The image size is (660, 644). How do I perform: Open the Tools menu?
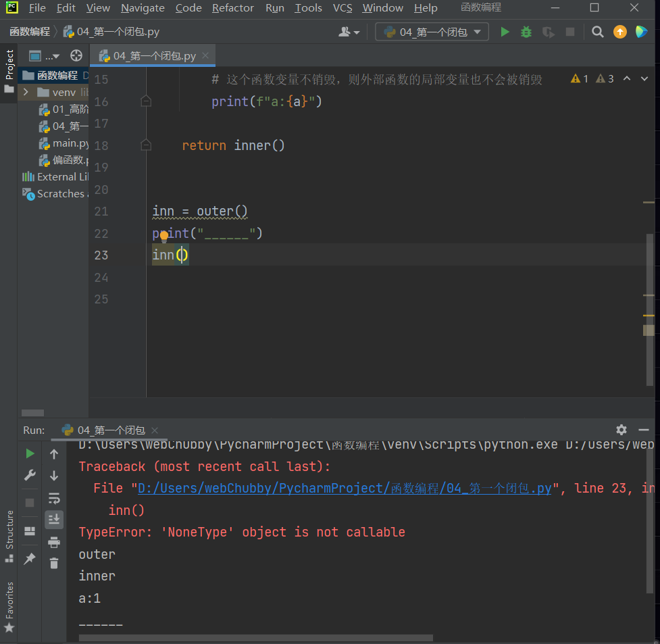[x=308, y=8]
